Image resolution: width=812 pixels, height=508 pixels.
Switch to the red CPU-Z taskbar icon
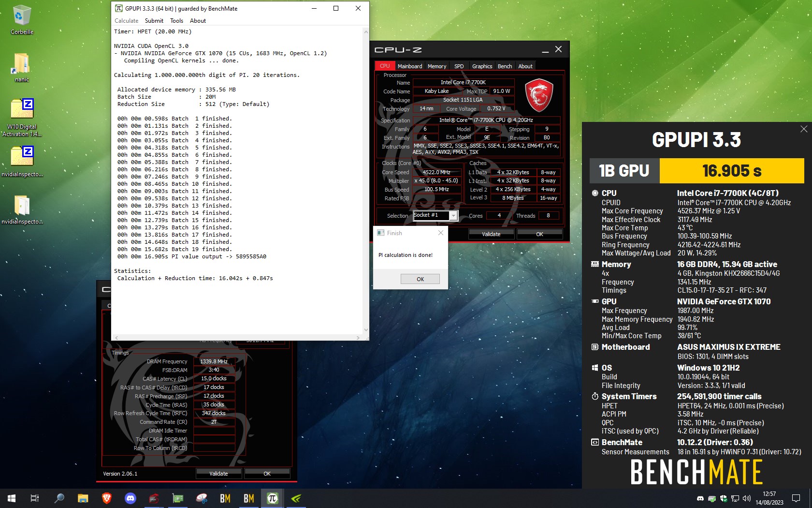click(x=154, y=498)
